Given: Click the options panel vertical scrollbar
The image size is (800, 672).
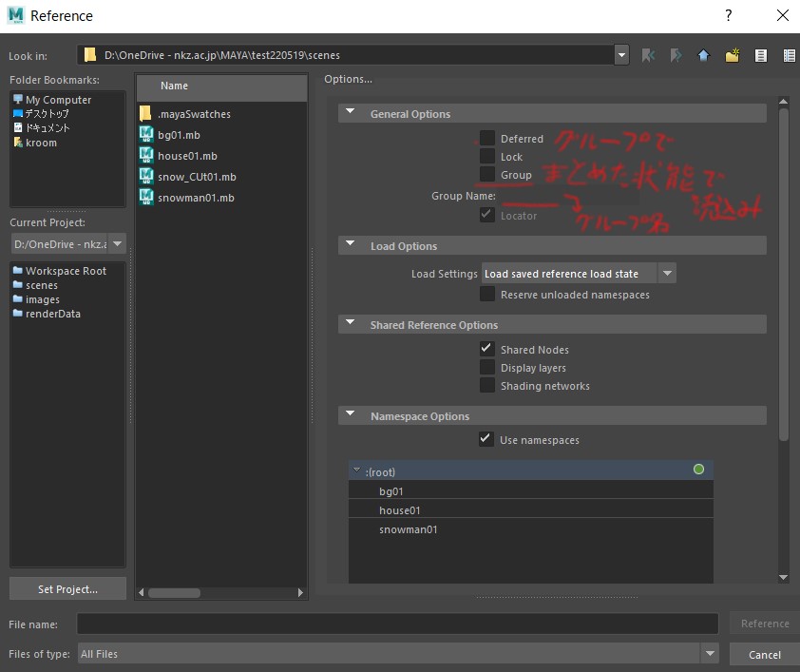Looking at the screenshot, I should [784, 274].
